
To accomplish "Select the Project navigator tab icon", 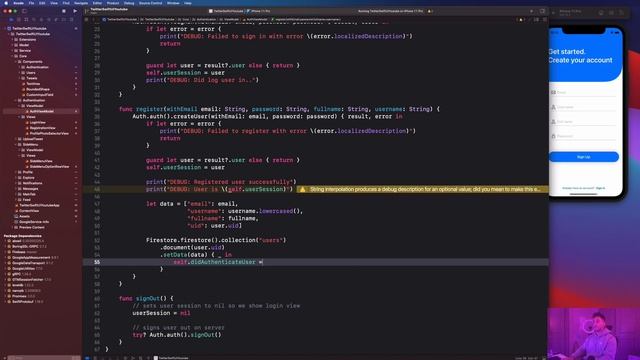I will point(11,19).
